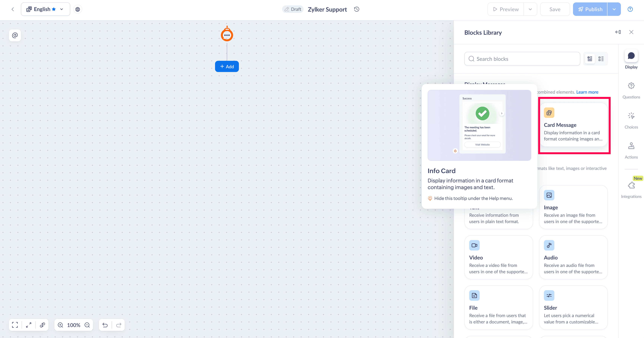644x338 pixels.
Task: Click the @ mentions icon on canvas
Action: [x=15, y=35]
